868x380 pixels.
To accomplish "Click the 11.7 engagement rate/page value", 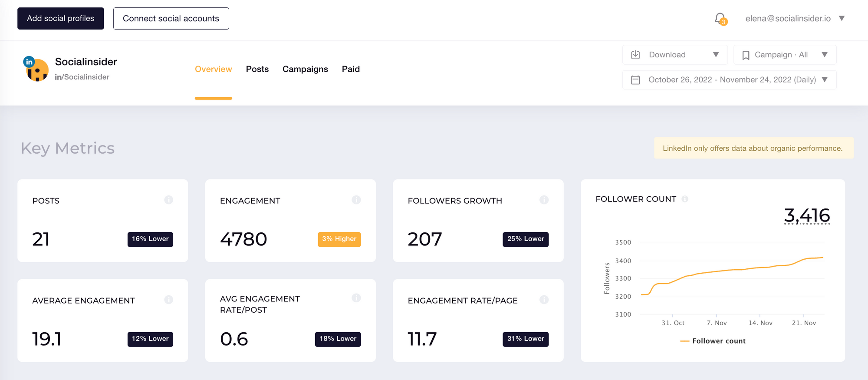I will [422, 339].
